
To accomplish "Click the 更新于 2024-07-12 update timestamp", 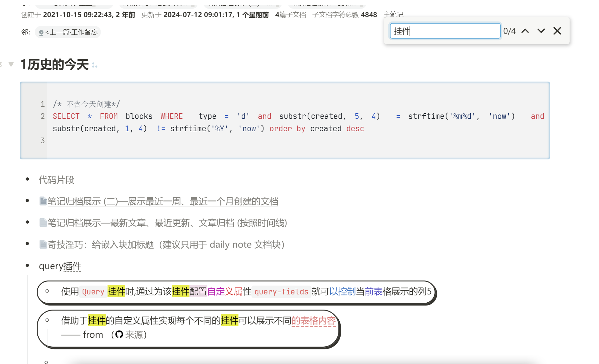I will pyautogui.click(x=205, y=15).
